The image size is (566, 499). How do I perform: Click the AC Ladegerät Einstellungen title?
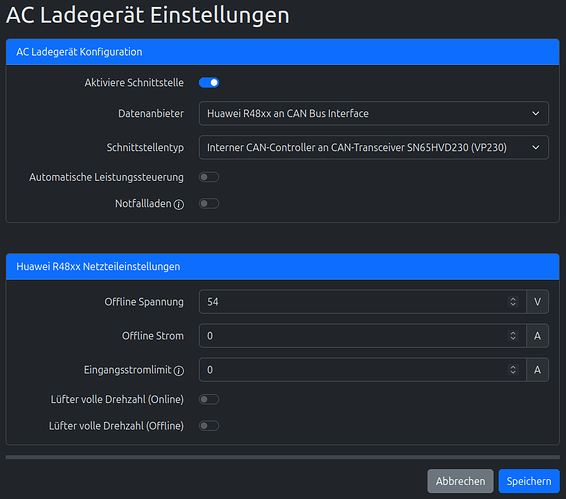point(148,15)
